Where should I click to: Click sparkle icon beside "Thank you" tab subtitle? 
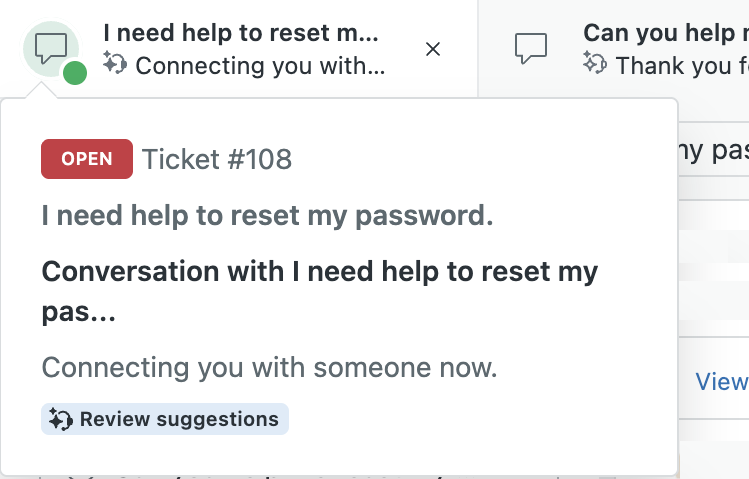click(595, 66)
